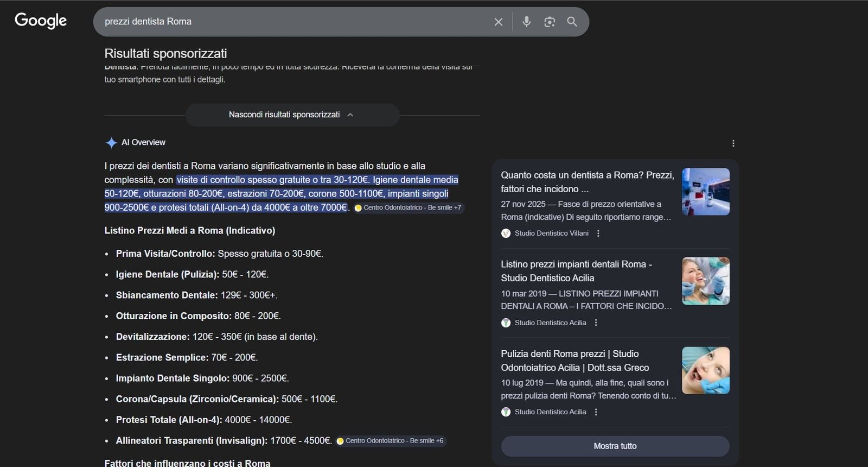This screenshot has width=868, height=467.
Task: Open the Google logo homepage link
Action: (x=41, y=21)
